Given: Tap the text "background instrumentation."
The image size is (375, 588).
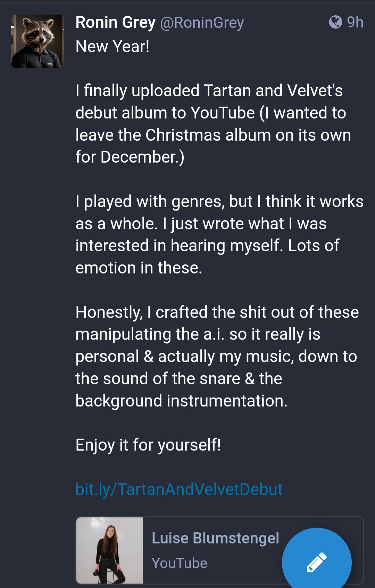Looking at the screenshot, I should [181, 401].
